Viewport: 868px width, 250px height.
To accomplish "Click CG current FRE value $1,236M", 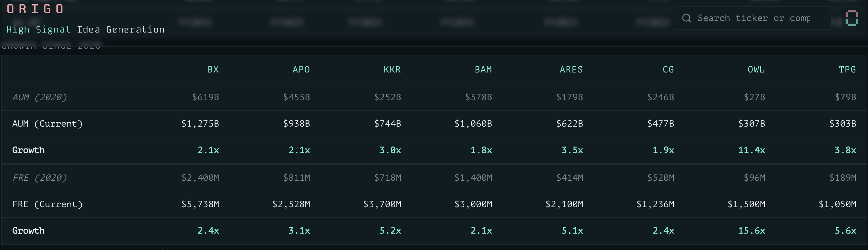I will [655, 204].
